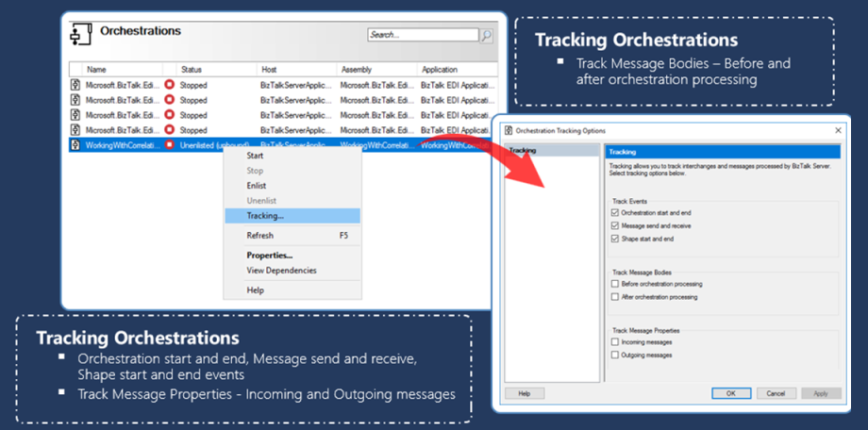Image resolution: width=868 pixels, height=430 pixels.
Task: Choose Refresh in the context menu
Action: (x=292, y=236)
